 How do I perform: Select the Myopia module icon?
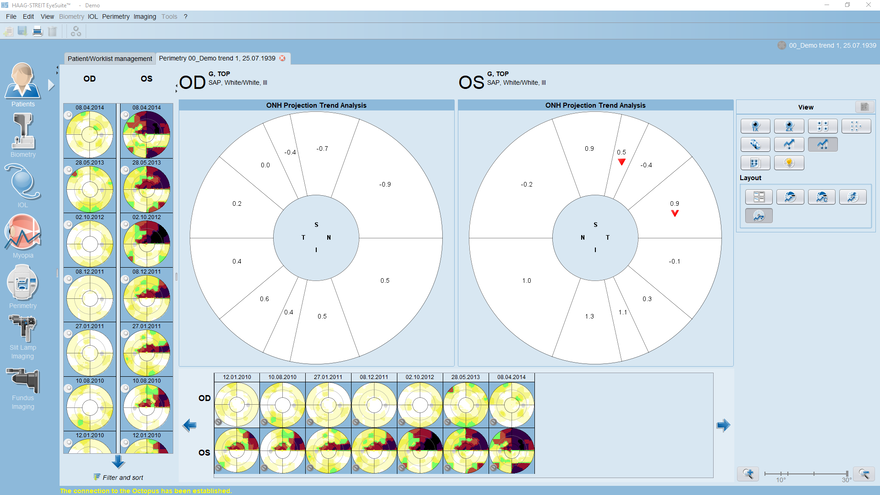pyautogui.click(x=22, y=235)
